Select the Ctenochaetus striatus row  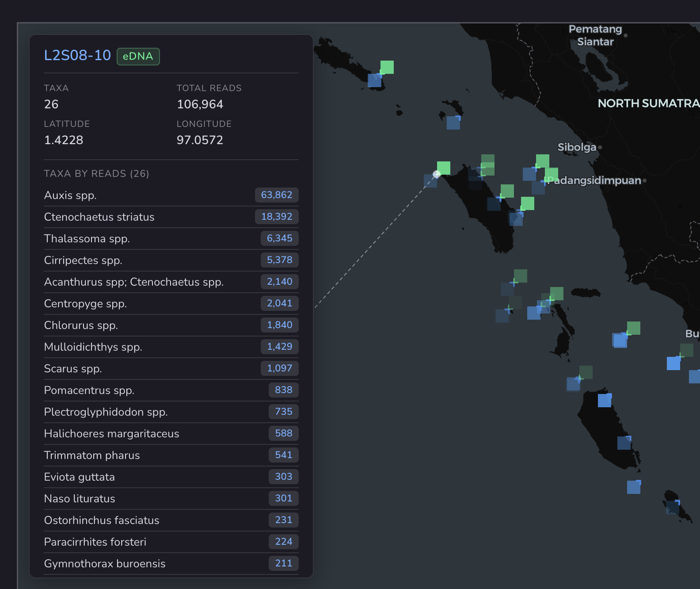171,217
